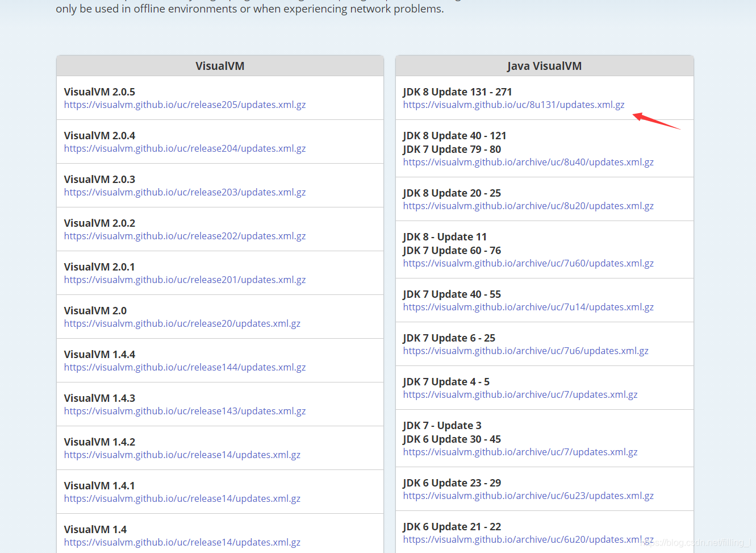Click the JDK 8 - Update 11 heading
This screenshot has width=756, height=553.
coord(445,236)
